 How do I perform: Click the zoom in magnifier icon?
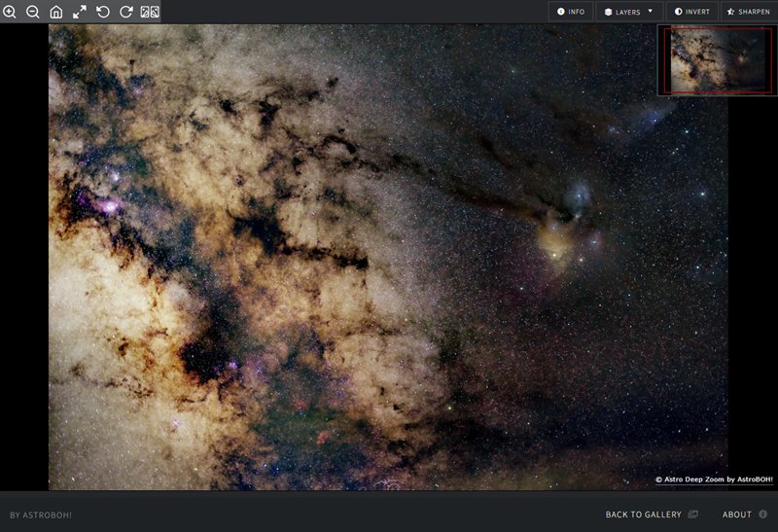10,12
